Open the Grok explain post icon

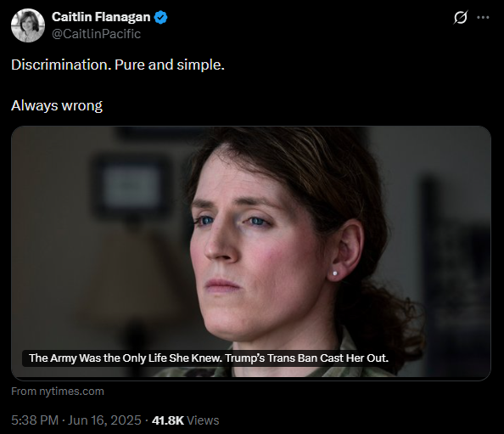(460, 17)
